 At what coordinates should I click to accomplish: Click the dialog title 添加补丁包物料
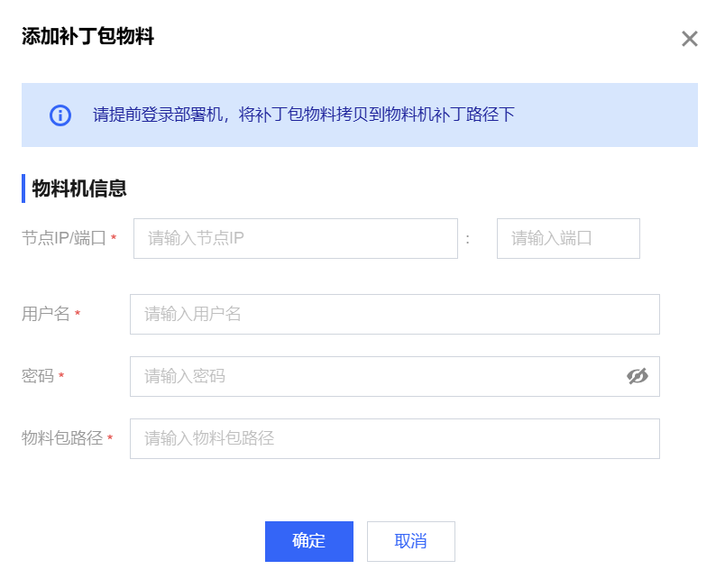[x=87, y=37]
